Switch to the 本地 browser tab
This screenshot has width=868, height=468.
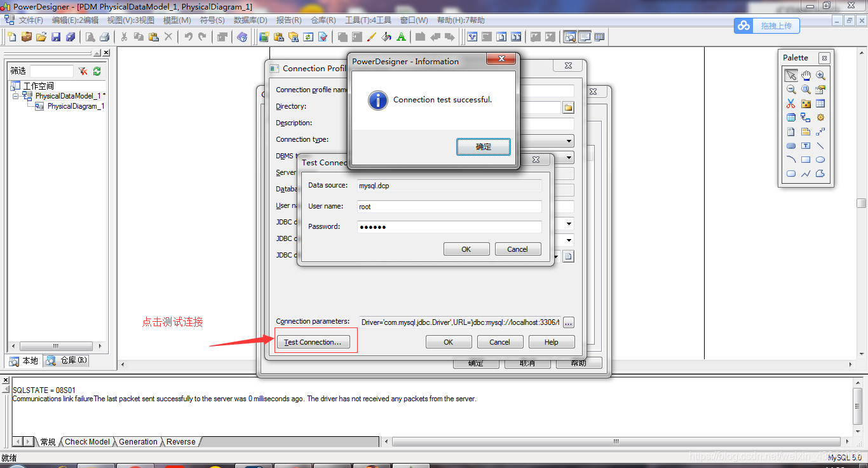pos(24,361)
